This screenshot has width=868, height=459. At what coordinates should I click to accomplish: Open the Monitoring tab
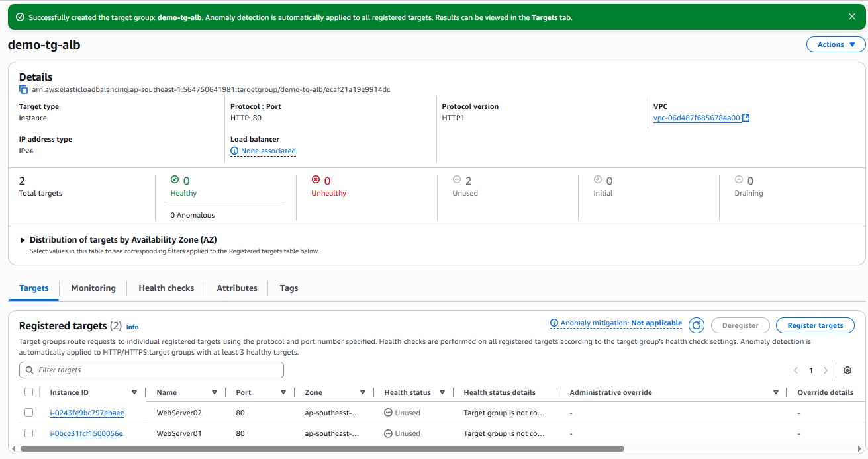pos(93,288)
